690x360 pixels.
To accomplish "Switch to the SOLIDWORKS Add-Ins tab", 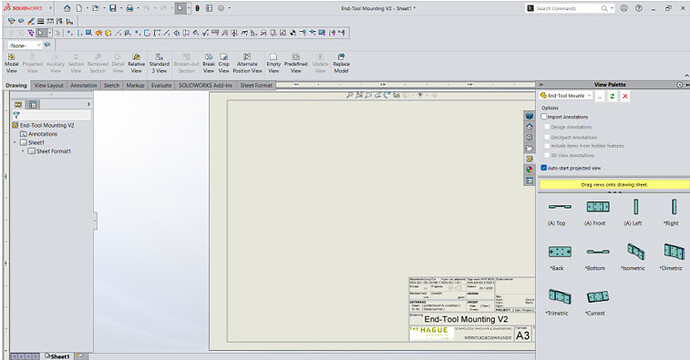I will [205, 85].
